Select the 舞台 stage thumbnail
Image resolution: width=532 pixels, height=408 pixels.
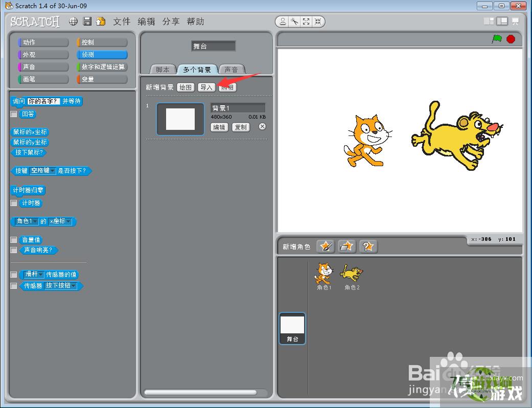[292, 329]
